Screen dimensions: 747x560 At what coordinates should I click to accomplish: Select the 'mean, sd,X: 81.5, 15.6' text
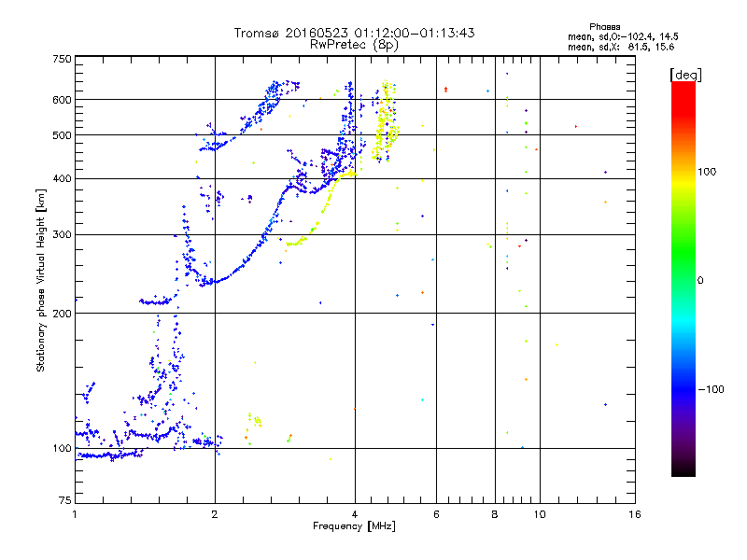tap(621, 47)
